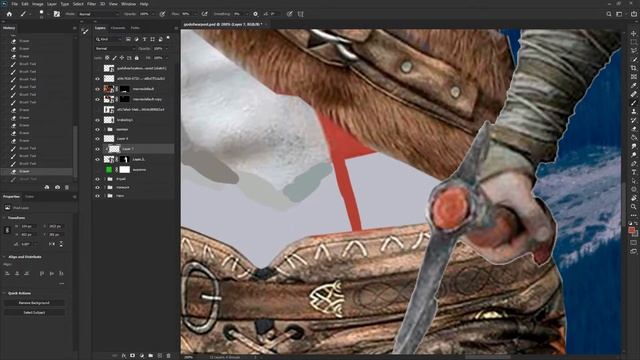Open the Layers panel flyout menu

(176, 28)
